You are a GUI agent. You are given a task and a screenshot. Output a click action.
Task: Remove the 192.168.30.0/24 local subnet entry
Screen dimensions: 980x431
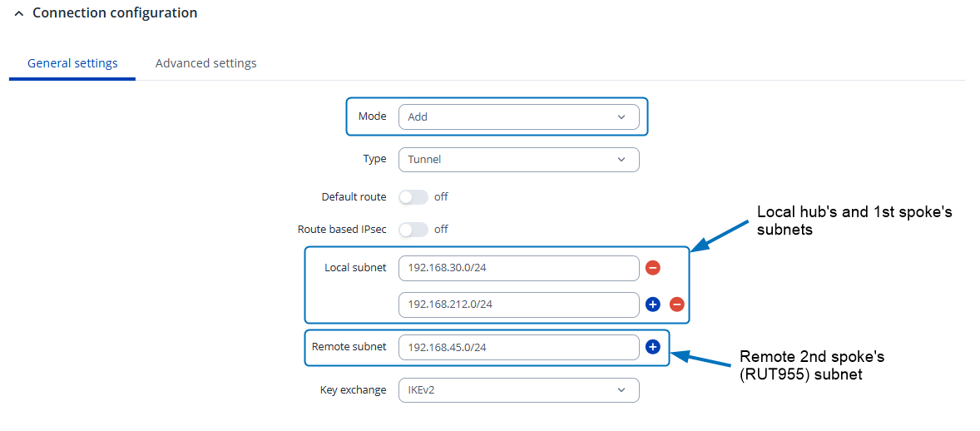pos(653,268)
